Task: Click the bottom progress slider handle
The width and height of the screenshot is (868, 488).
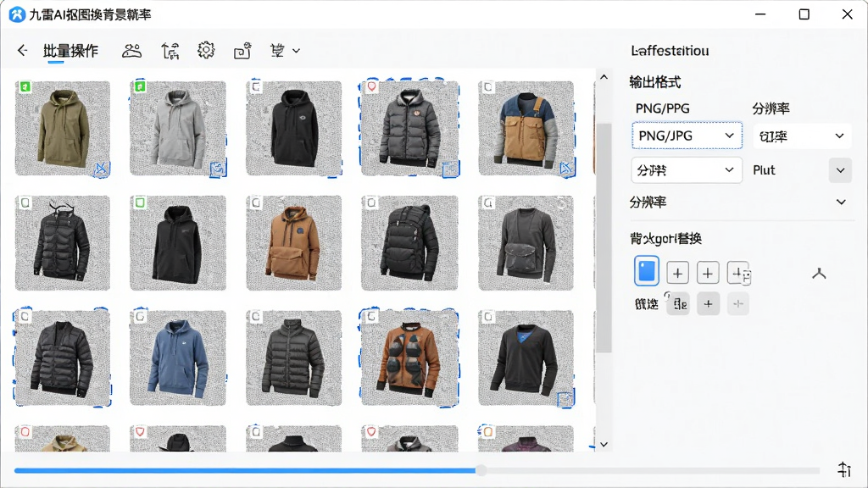Action: pos(481,470)
